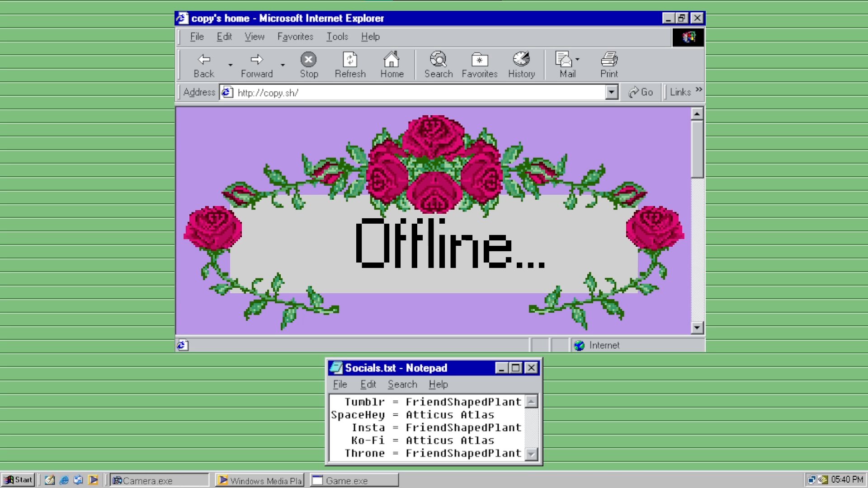
Task: Click the first quick launch icon beside Start
Action: (50, 480)
